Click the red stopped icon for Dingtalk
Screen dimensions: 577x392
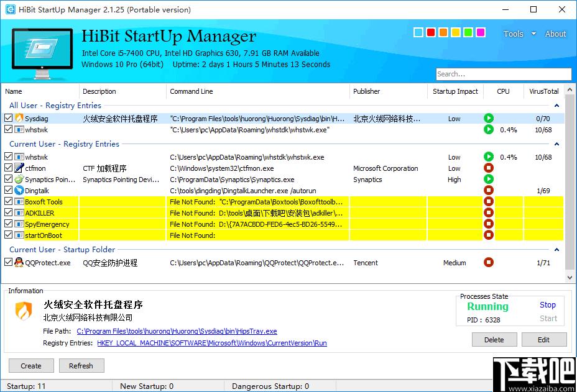click(x=488, y=191)
